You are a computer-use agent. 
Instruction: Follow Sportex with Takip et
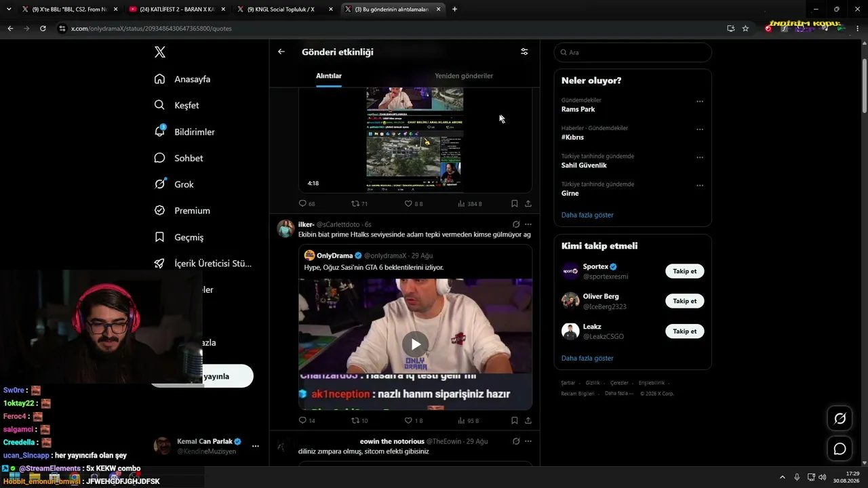pyautogui.click(x=685, y=271)
